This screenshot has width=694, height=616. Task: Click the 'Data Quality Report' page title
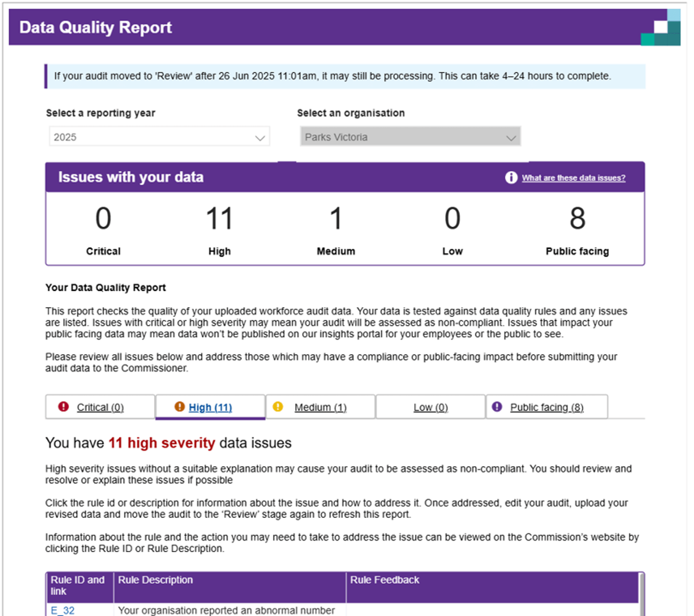(95, 27)
